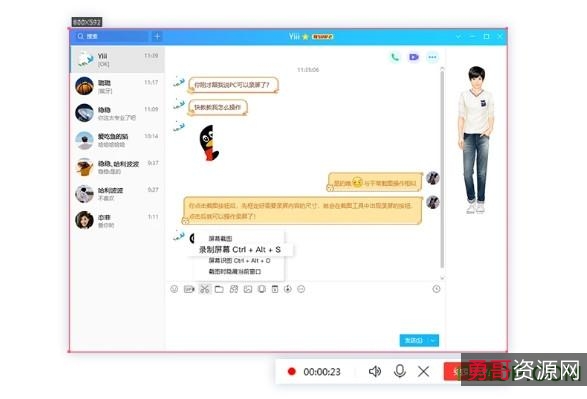
Task: Open the GIF sticker tool
Action: click(189, 289)
